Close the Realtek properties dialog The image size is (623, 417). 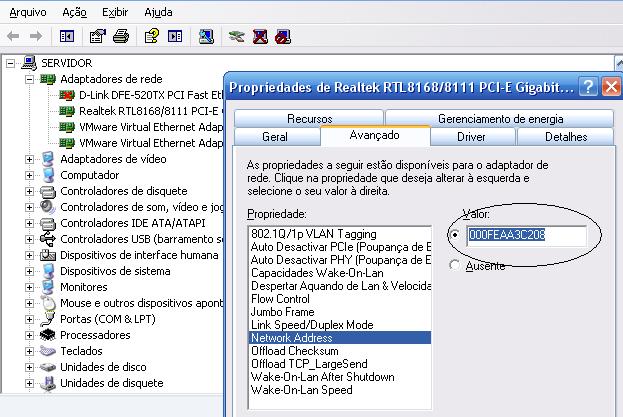click(x=611, y=87)
